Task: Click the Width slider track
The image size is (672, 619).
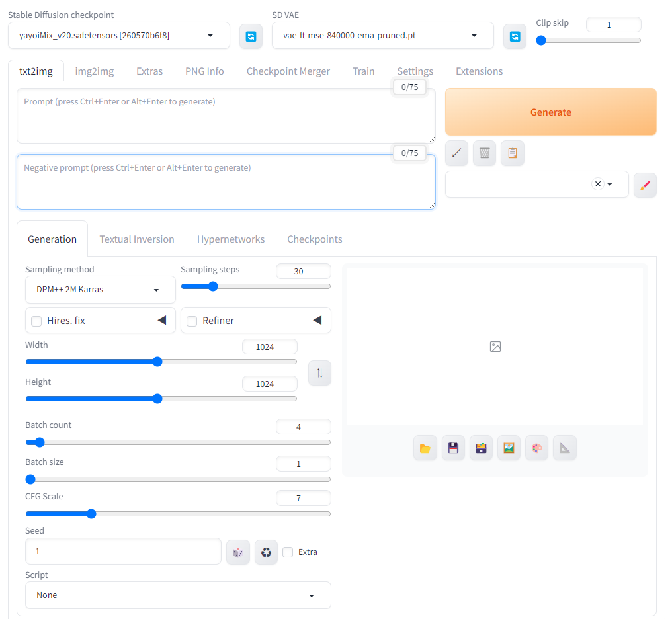Action: [161, 362]
